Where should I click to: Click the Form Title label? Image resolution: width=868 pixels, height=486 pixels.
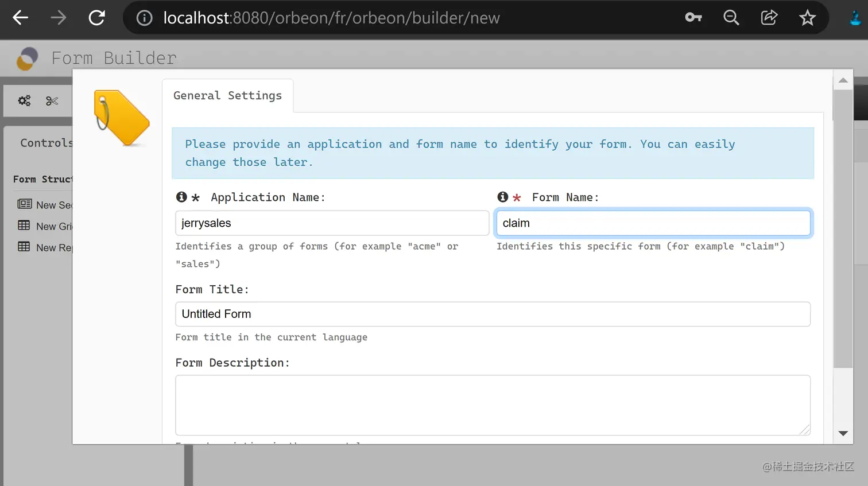212,289
